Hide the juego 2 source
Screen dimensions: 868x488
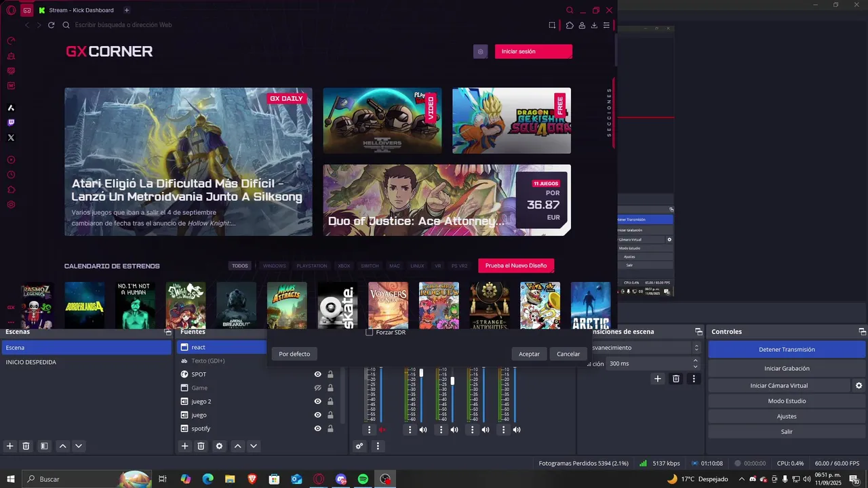(x=317, y=401)
